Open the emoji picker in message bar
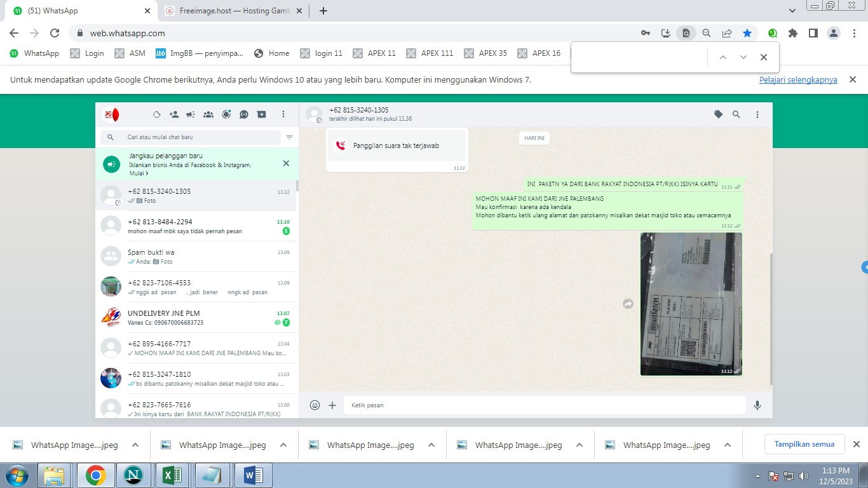The height and width of the screenshot is (488, 868). coord(315,405)
